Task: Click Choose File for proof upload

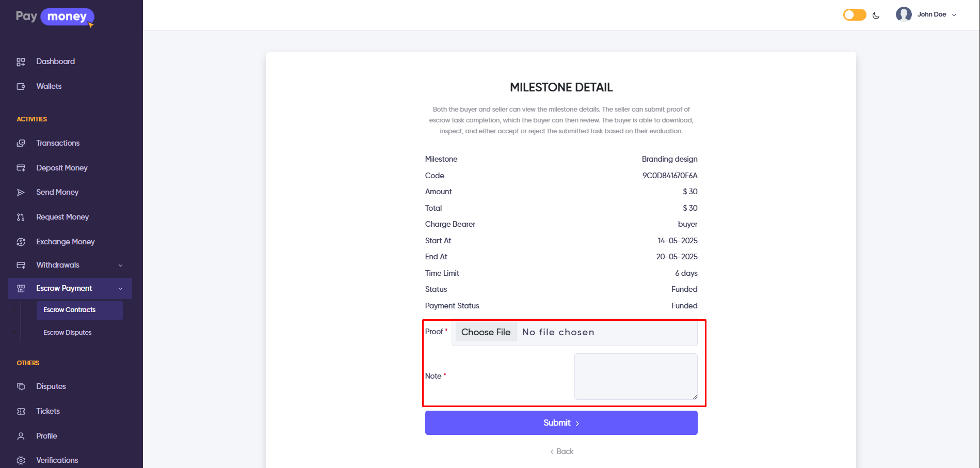Action: point(486,332)
